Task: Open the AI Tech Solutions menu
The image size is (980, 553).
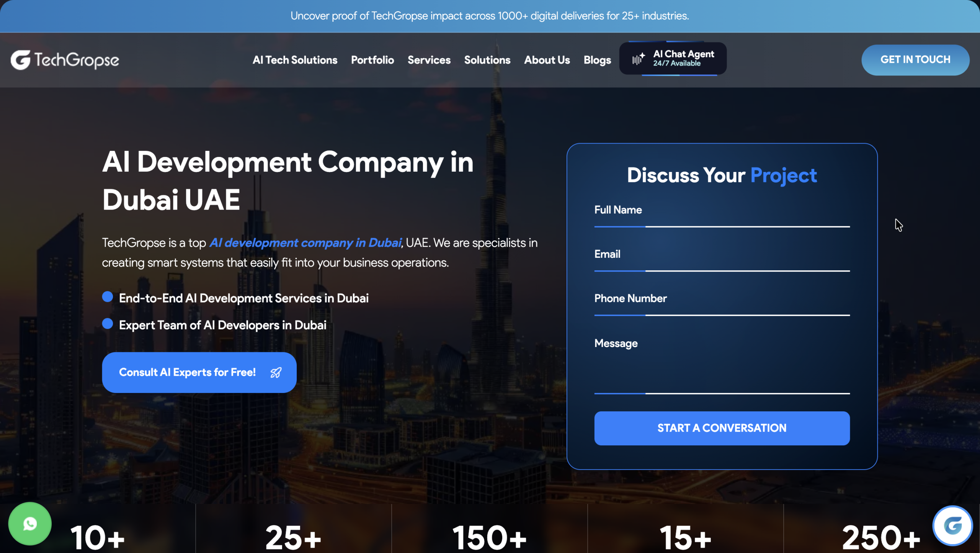Action: [x=295, y=60]
